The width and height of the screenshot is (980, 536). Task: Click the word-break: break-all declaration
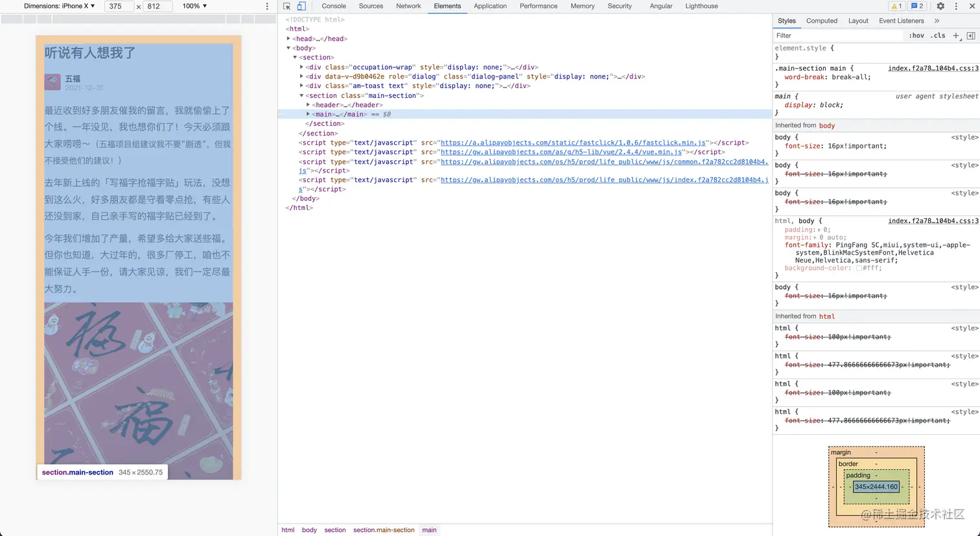[828, 77]
